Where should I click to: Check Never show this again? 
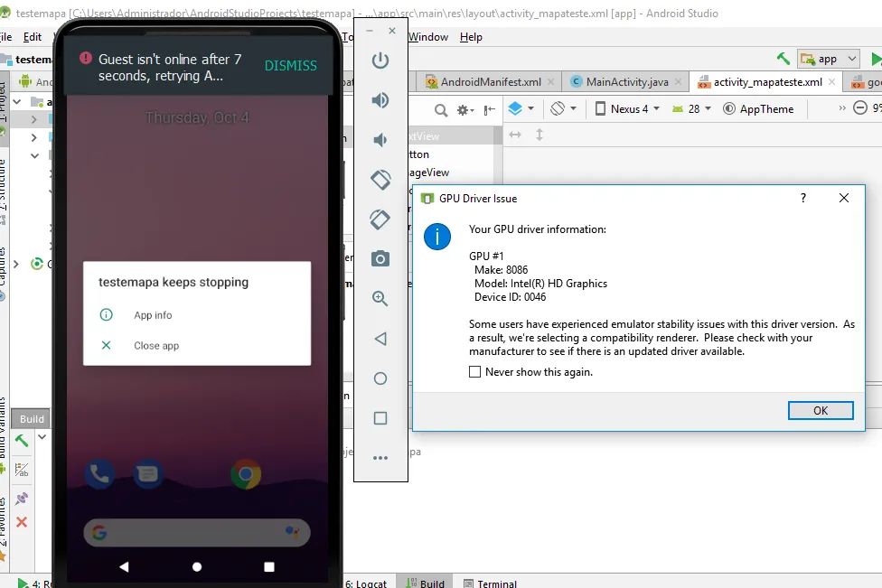point(474,371)
